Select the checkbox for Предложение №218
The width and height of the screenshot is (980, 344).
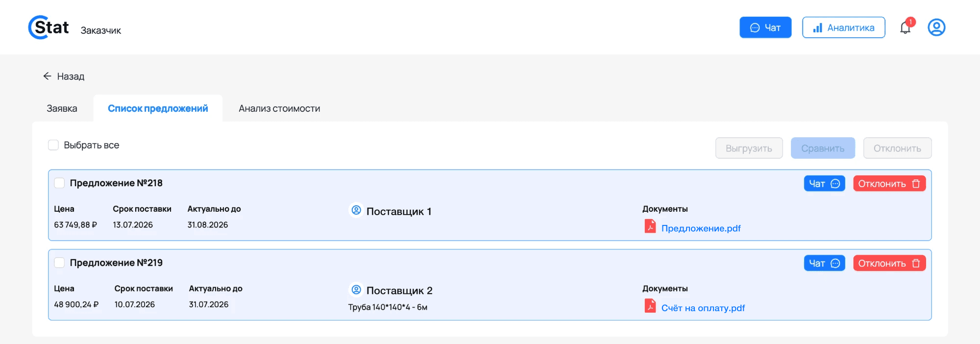click(x=59, y=183)
